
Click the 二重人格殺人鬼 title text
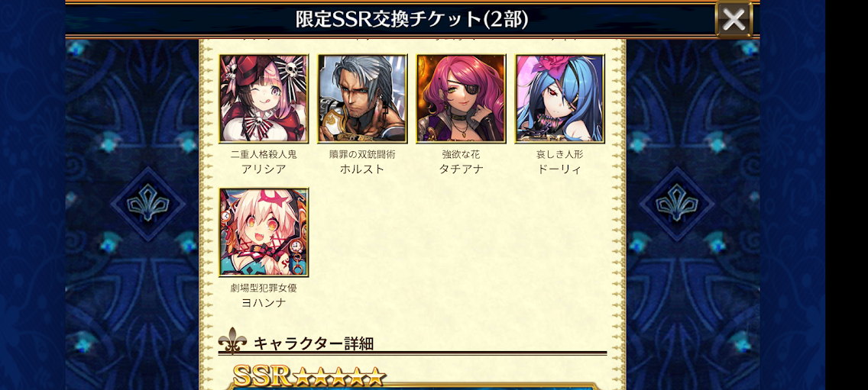click(264, 154)
